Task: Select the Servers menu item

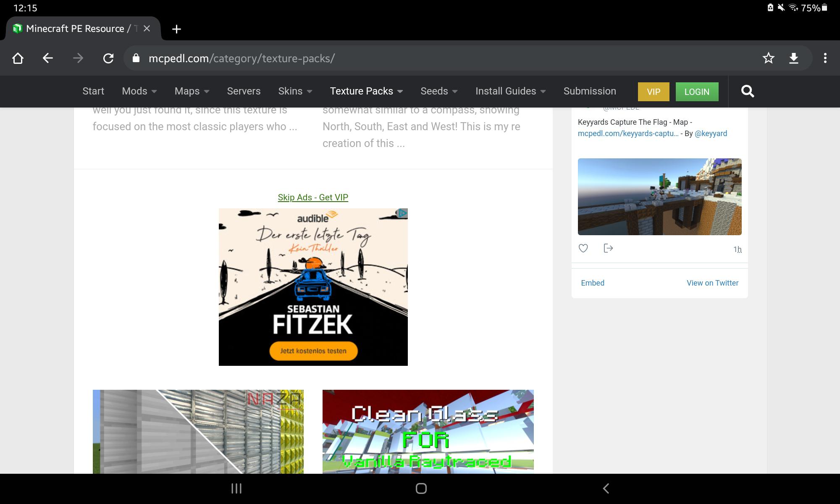Action: pyautogui.click(x=244, y=91)
